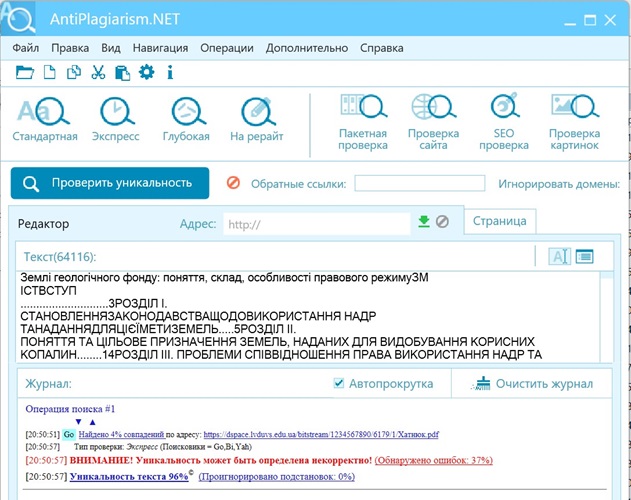Image resolution: width=631 pixels, height=500 pixels.
Task: Open Уникальность текста 96% link
Action: [129, 477]
